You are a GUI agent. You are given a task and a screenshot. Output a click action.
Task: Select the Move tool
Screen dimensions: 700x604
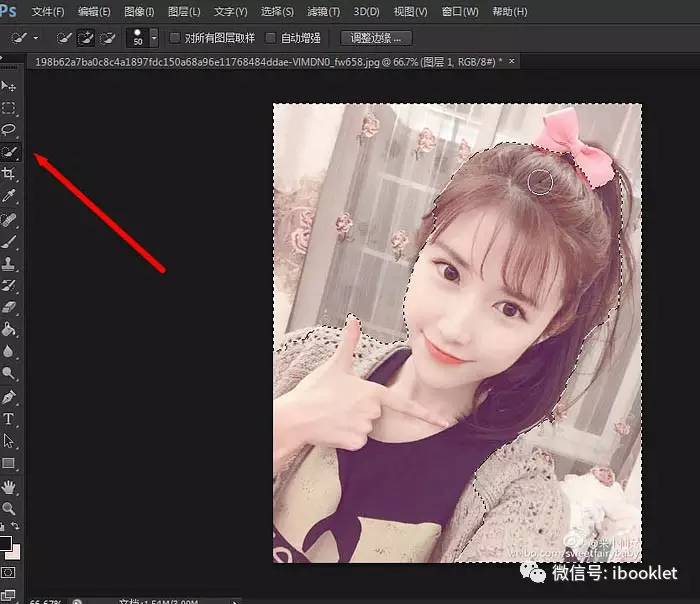(9, 86)
